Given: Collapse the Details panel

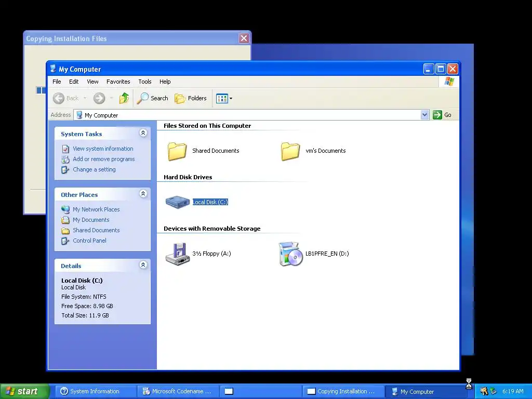Looking at the screenshot, I should (x=143, y=265).
